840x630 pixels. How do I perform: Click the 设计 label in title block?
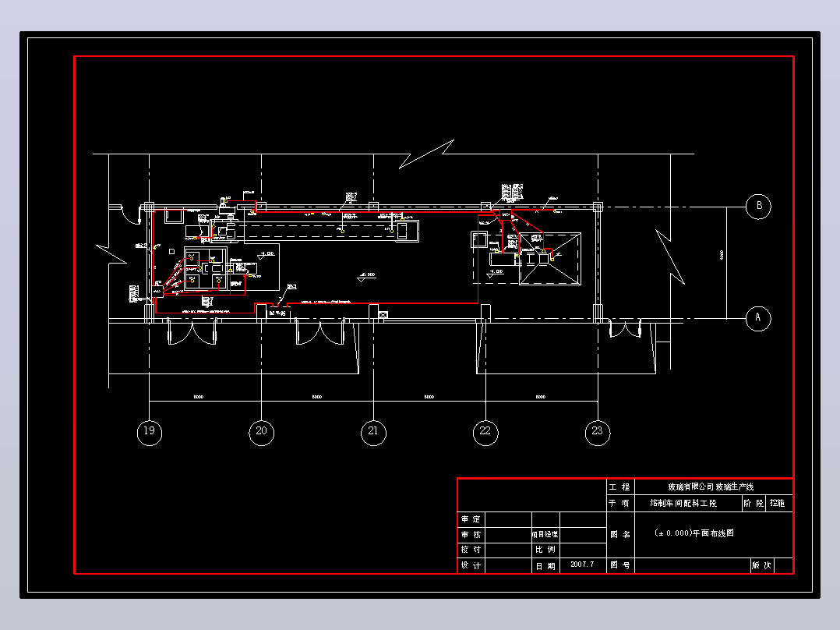pos(471,565)
